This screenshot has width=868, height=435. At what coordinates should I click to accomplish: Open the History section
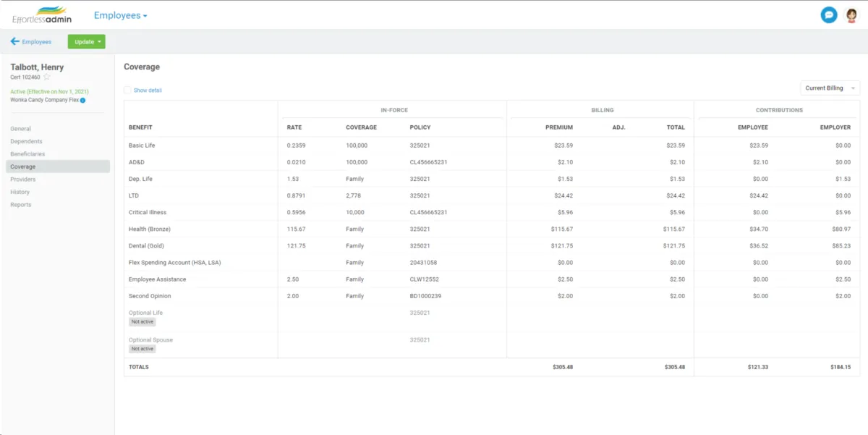(x=20, y=192)
